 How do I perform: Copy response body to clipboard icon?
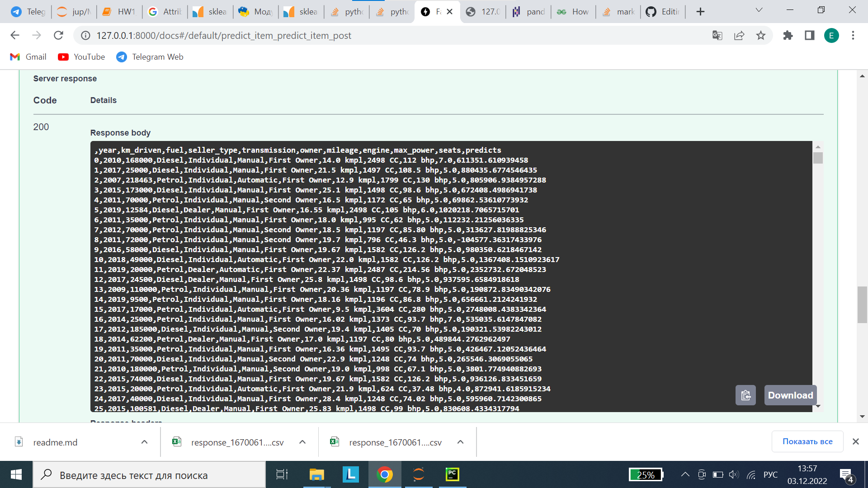tap(745, 395)
